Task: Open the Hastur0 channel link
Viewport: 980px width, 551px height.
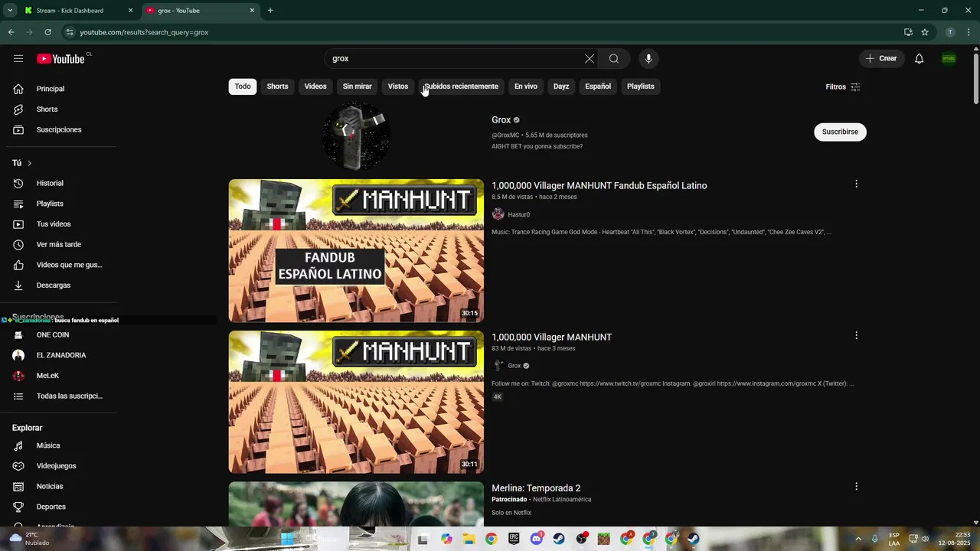Action: pyautogui.click(x=518, y=215)
